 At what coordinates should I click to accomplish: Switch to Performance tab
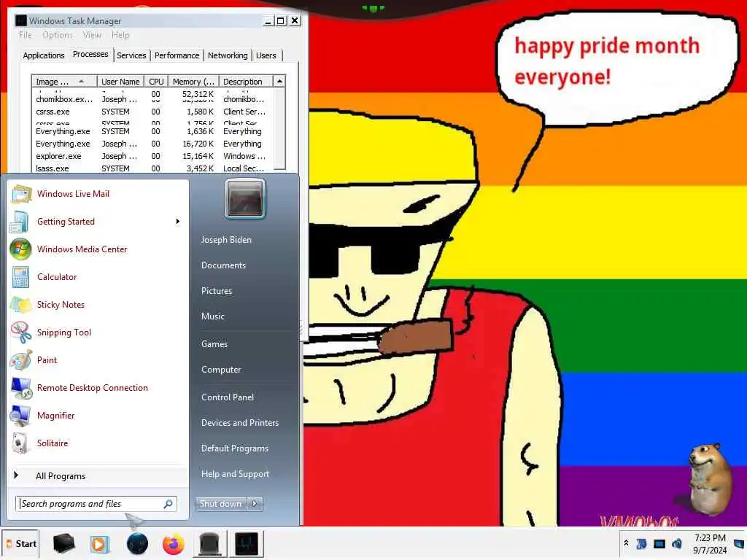pyautogui.click(x=177, y=55)
